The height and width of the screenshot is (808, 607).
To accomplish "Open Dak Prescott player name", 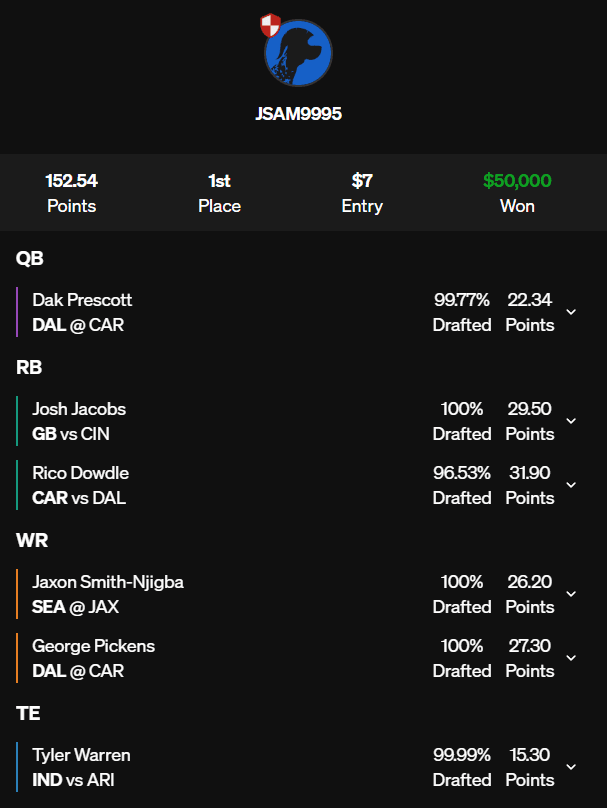I will 82,300.
